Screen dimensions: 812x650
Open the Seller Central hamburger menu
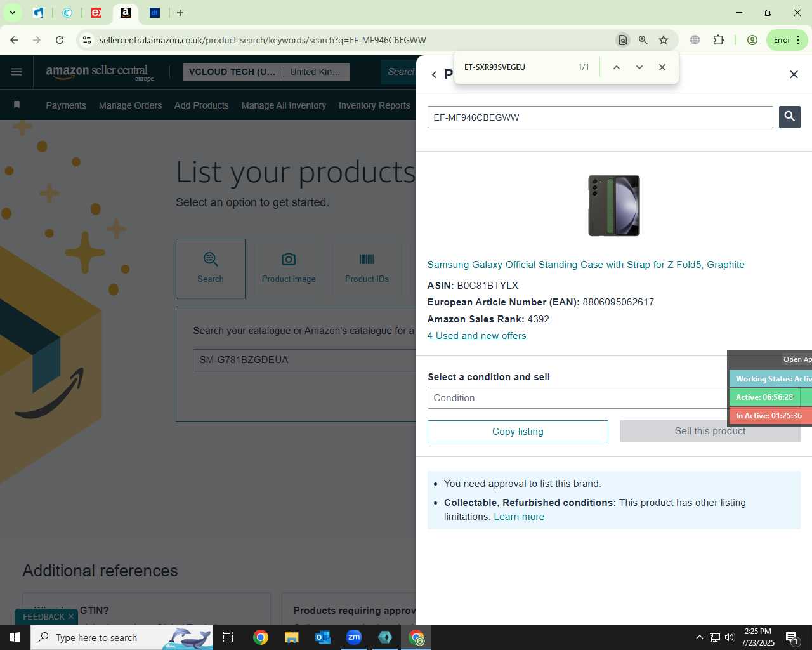16,72
